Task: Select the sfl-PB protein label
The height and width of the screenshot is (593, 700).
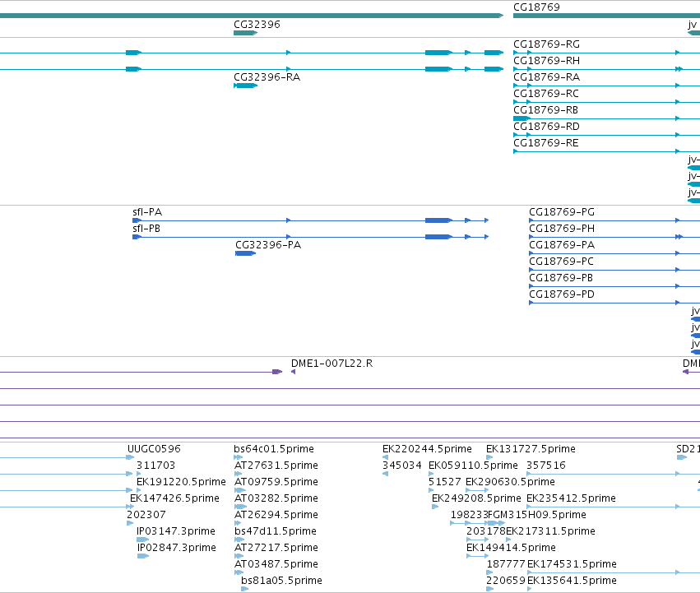Action: coord(146,229)
